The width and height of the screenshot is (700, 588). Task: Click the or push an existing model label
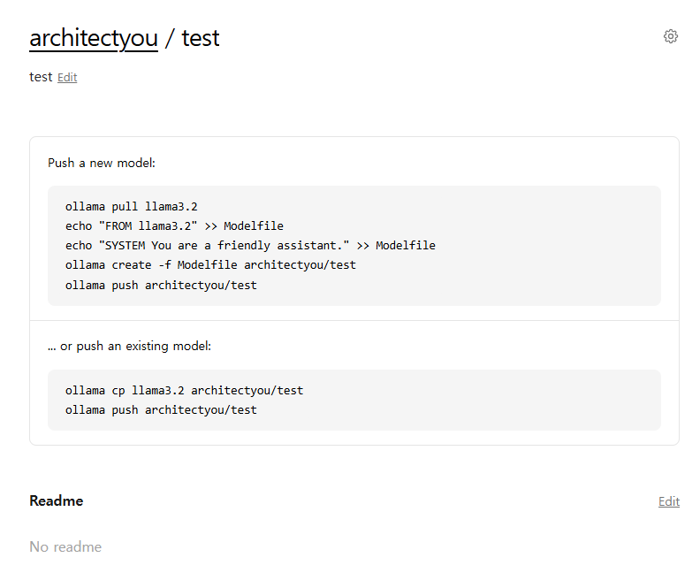click(x=129, y=346)
